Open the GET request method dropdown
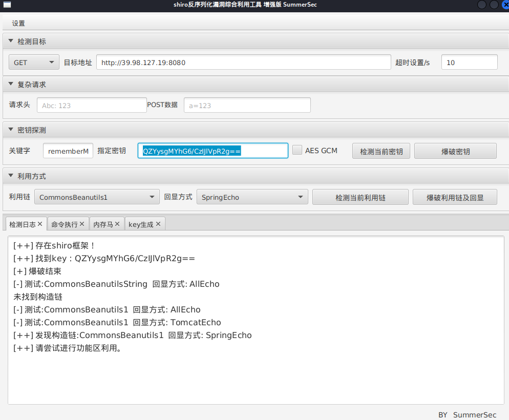This screenshot has width=509, height=420. pyautogui.click(x=34, y=61)
